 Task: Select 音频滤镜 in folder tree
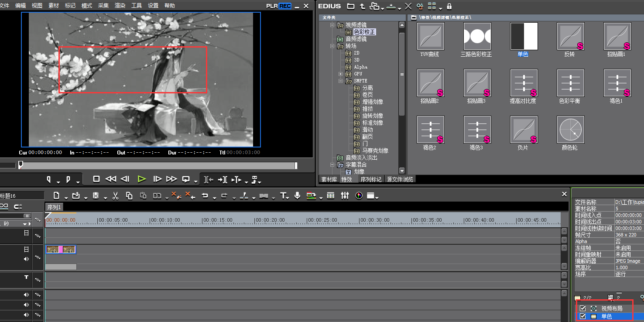356,39
